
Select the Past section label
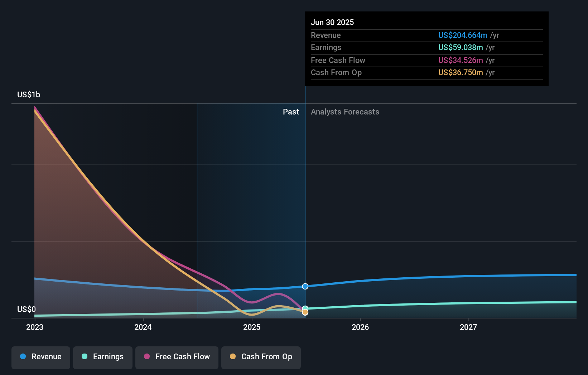click(291, 112)
